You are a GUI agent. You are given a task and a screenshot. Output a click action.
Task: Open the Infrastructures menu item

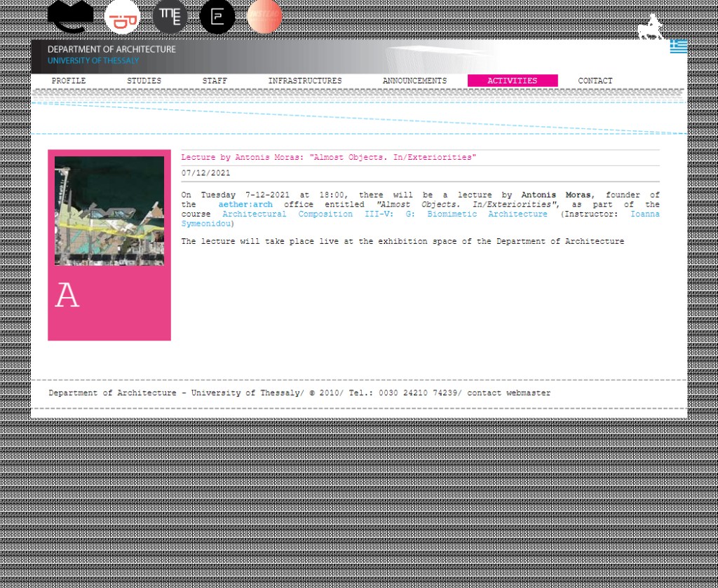coord(305,81)
